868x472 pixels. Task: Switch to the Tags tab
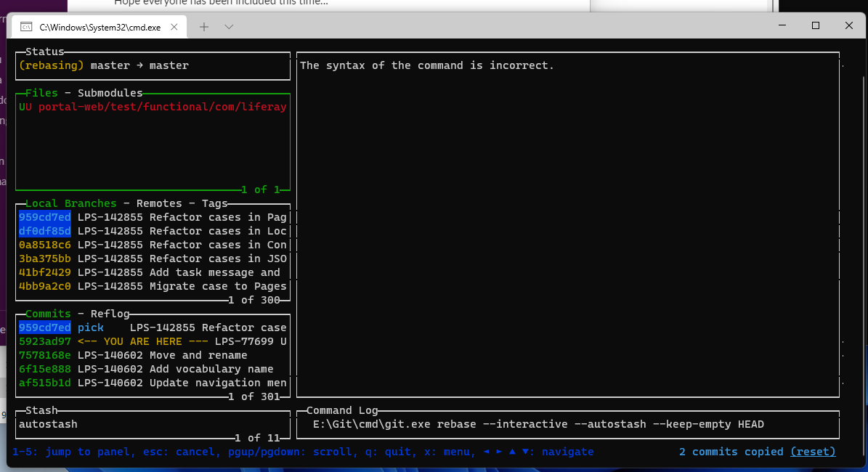[x=215, y=203]
